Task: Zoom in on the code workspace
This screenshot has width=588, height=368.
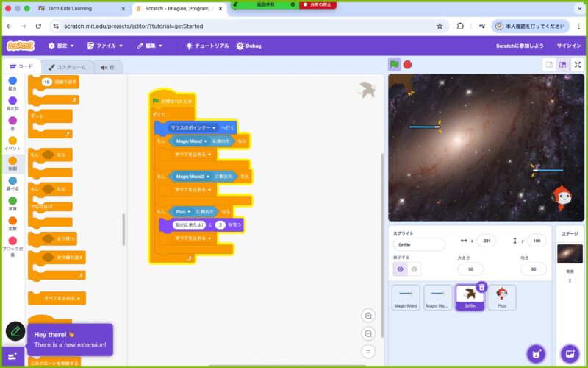Action: click(368, 316)
